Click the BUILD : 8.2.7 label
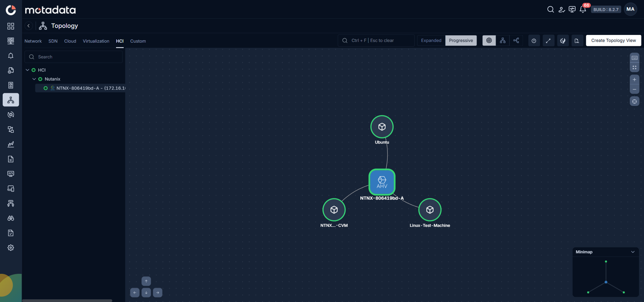 click(606, 9)
